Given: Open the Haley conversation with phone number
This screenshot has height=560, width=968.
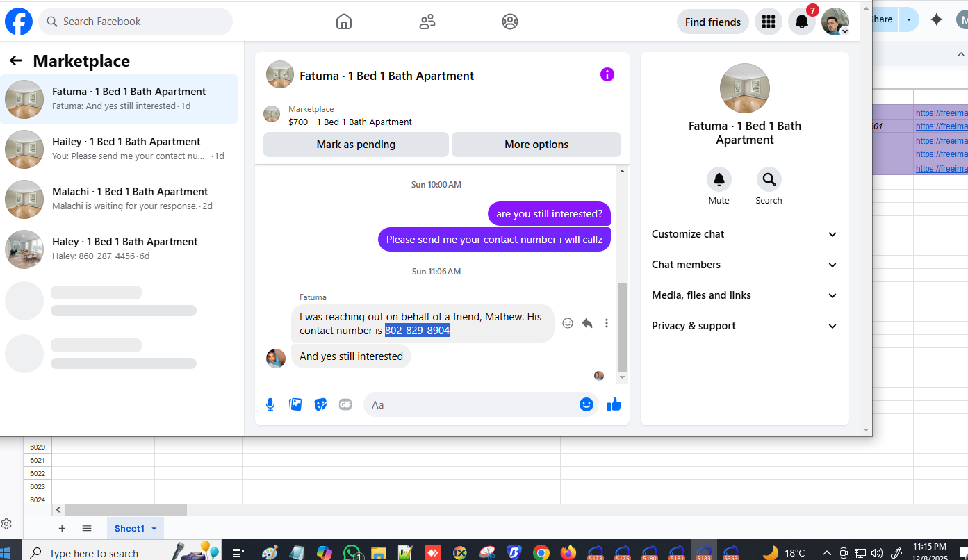Looking at the screenshot, I should (x=120, y=249).
